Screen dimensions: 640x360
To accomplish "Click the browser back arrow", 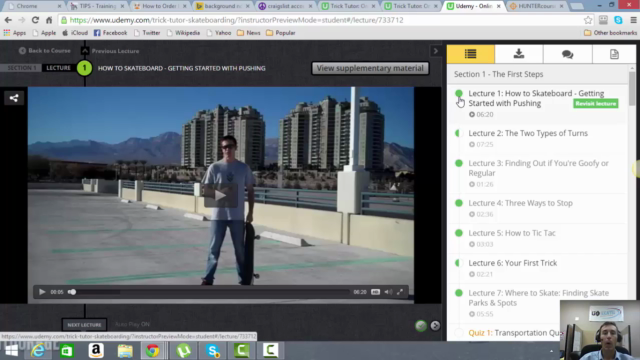I will [x=8, y=20].
